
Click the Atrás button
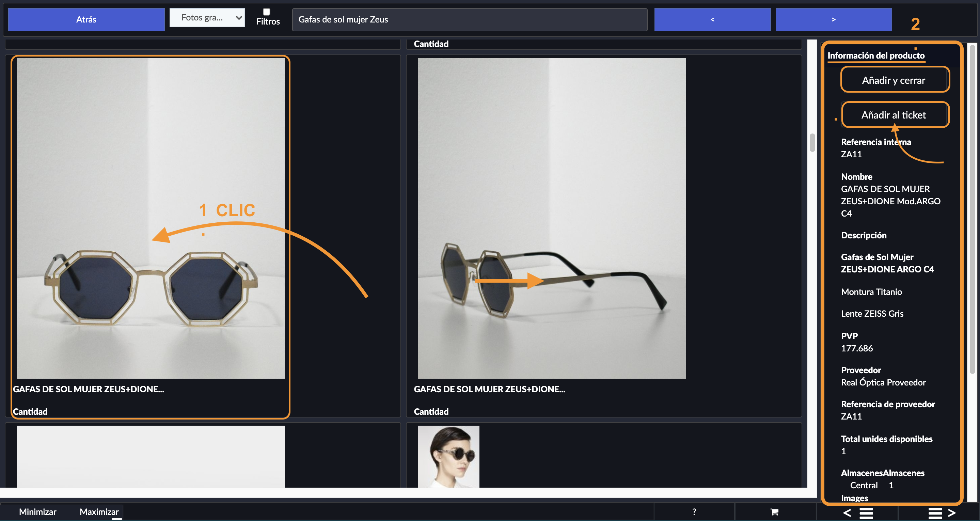coord(86,19)
